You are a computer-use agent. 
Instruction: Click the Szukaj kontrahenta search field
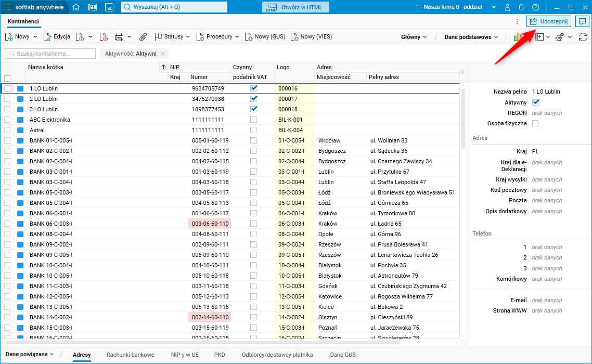50,54
